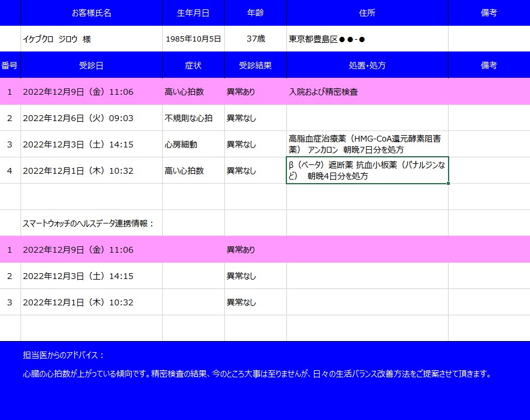Select the 高脂血症治療薬 prescription cell
The width and height of the screenshot is (530, 420).
(367, 144)
